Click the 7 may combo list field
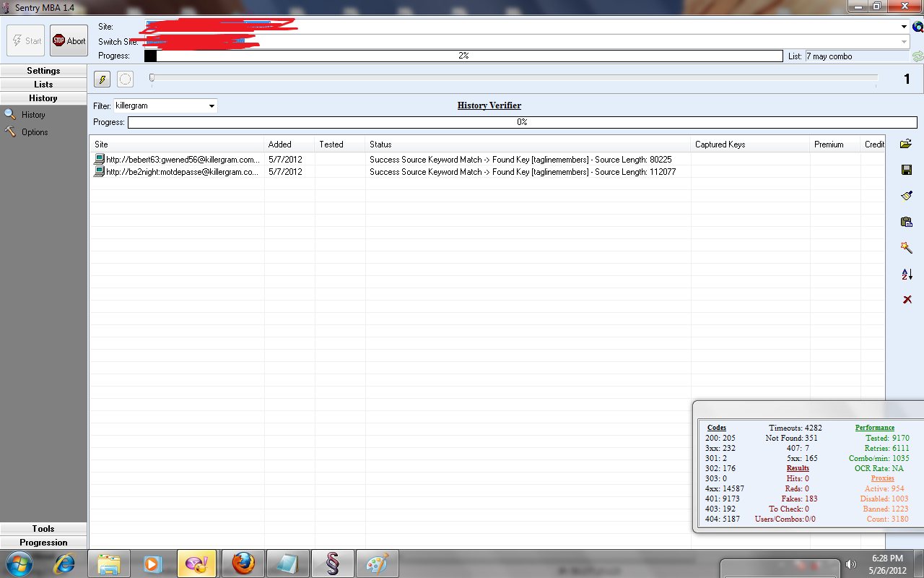 857,56
